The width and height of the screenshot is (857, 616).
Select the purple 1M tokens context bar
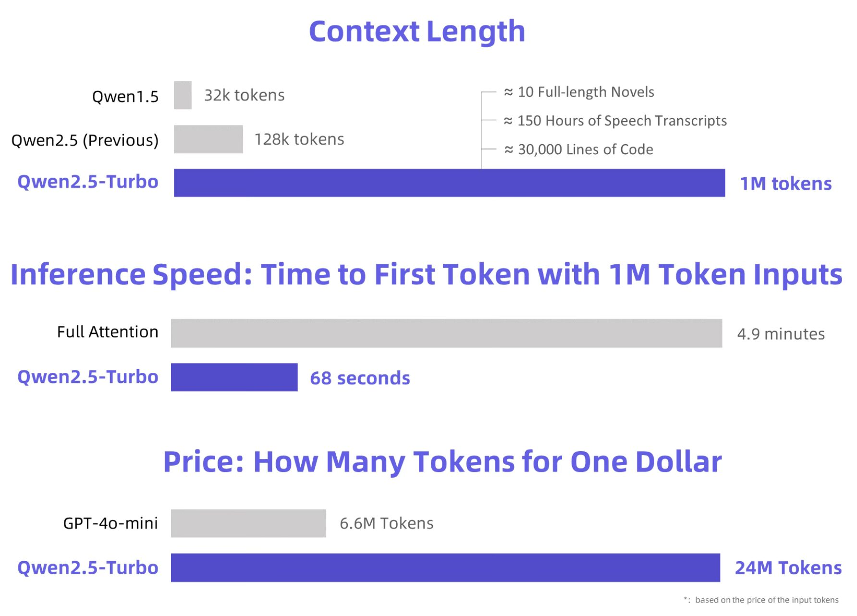(450, 183)
